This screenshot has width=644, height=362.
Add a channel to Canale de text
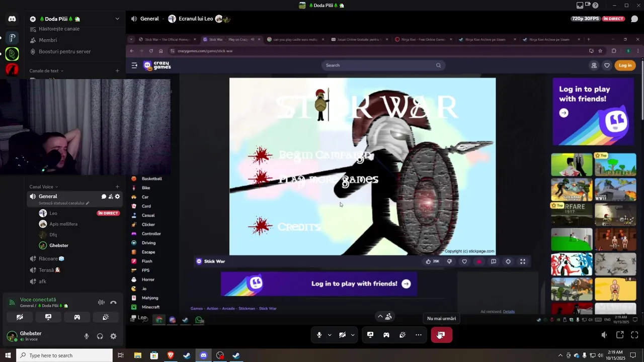click(117, 71)
